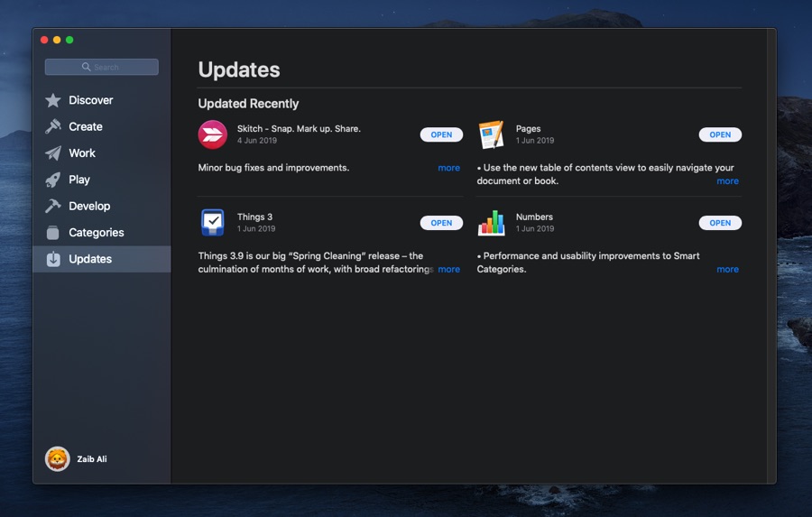
Task: Click the Create paintbrush icon
Action: pyautogui.click(x=53, y=126)
